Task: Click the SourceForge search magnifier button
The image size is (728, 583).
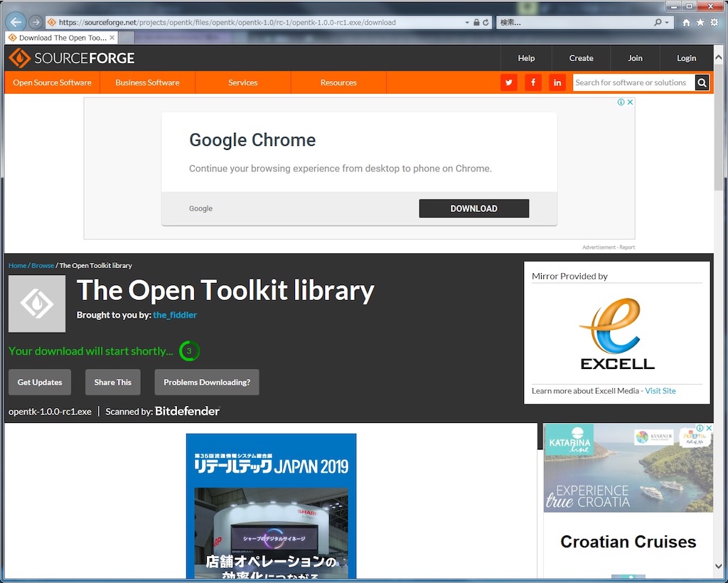Action: coord(702,82)
